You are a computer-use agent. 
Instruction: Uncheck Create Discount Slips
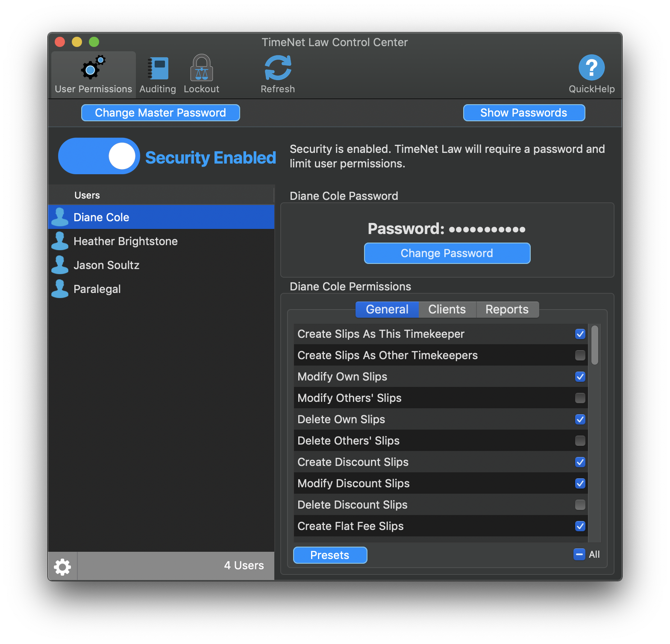point(580,462)
